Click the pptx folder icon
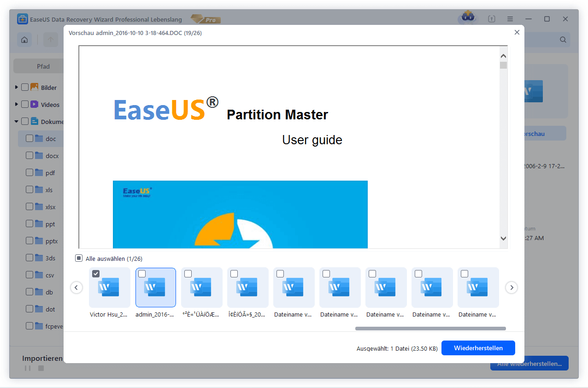Image resolution: width=588 pixels, height=388 pixels. coord(39,241)
